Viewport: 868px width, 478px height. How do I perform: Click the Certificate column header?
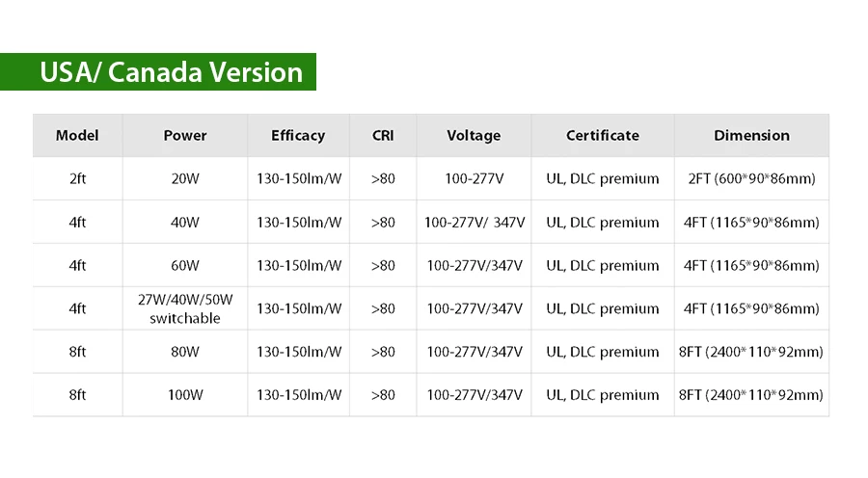pos(603,136)
